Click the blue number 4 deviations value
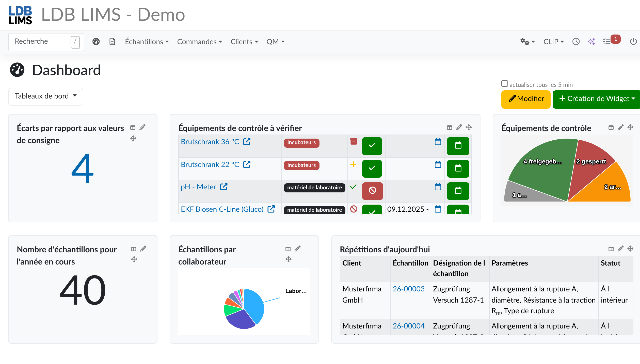The height and width of the screenshot is (364, 640). 82,169
